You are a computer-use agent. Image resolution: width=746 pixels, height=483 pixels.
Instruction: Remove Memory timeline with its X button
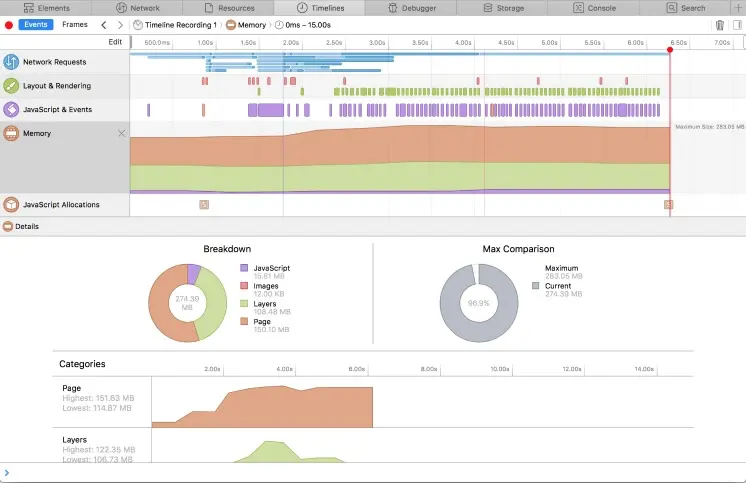tap(121, 133)
